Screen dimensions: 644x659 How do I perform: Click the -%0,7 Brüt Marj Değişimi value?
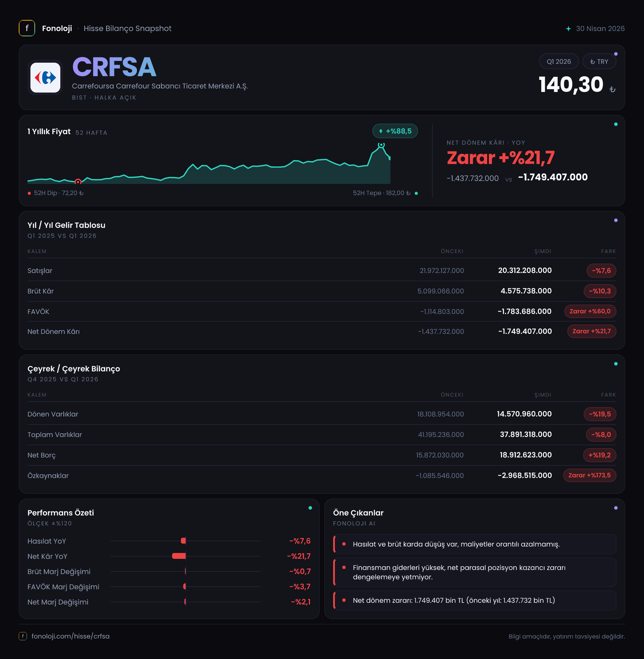[x=300, y=571]
